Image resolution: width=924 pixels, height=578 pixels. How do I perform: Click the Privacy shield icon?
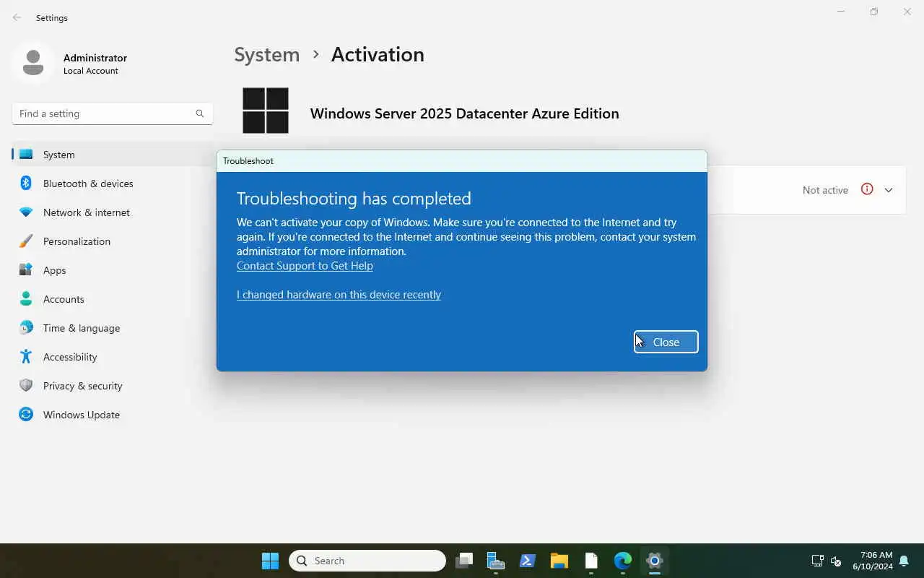[26, 385]
